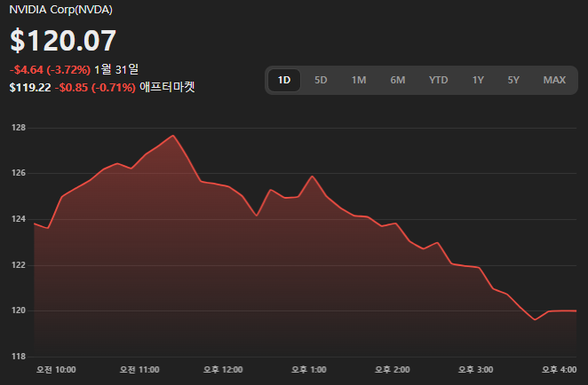Viewport: 588px width, 385px height.
Task: Click the 오후 3:00 time label
Action: pyautogui.click(x=475, y=370)
